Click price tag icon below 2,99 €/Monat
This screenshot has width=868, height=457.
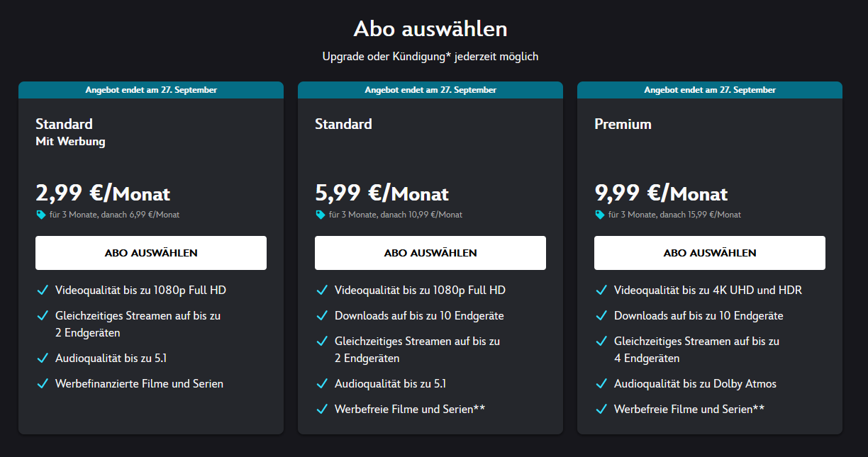(x=40, y=215)
